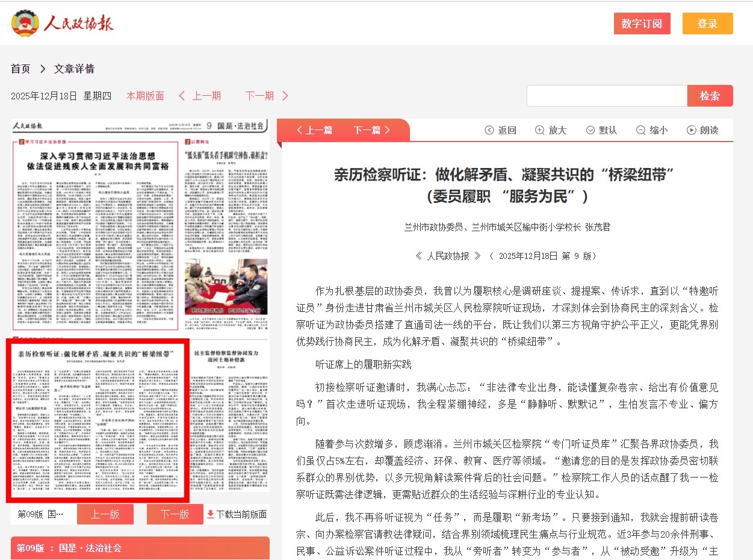Go to next page 下一版
The width and height of the screenshot is (753, 560).
coord(175,514)
